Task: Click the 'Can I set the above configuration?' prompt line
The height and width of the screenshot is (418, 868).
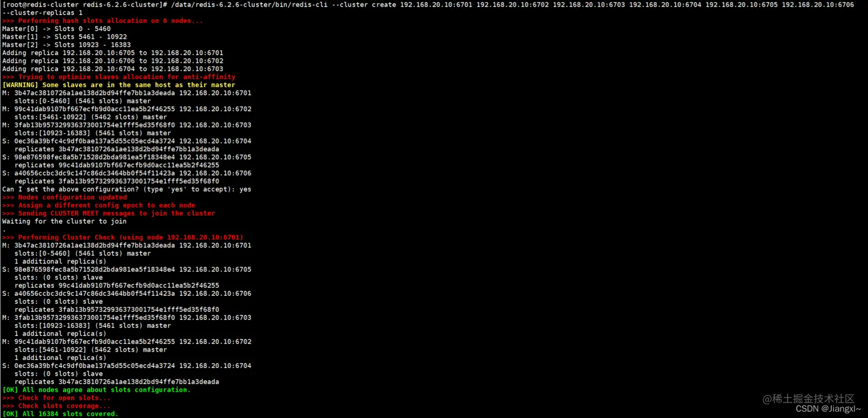Action: (127, 189)
